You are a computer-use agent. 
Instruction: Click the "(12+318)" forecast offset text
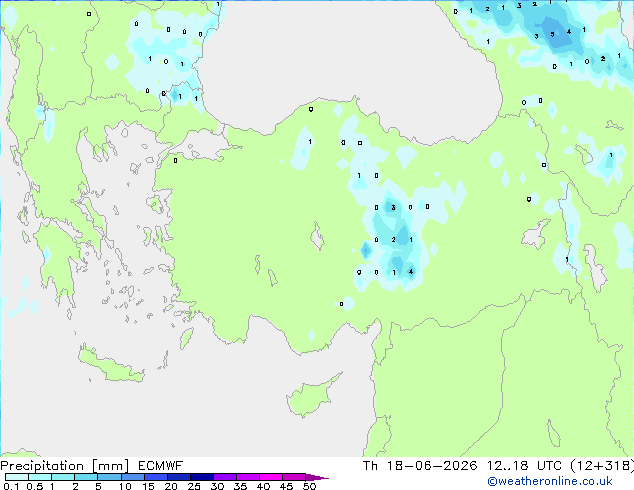click(x=602, y=466)
